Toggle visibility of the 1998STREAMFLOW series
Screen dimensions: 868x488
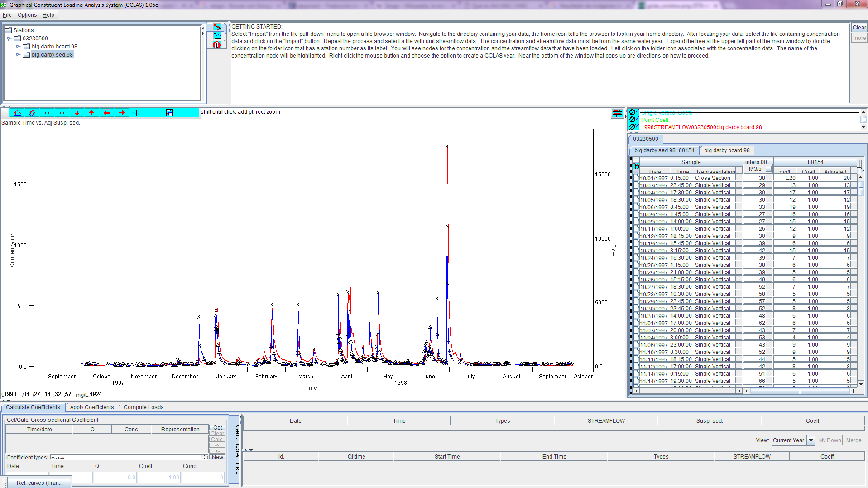click(633, 127)
